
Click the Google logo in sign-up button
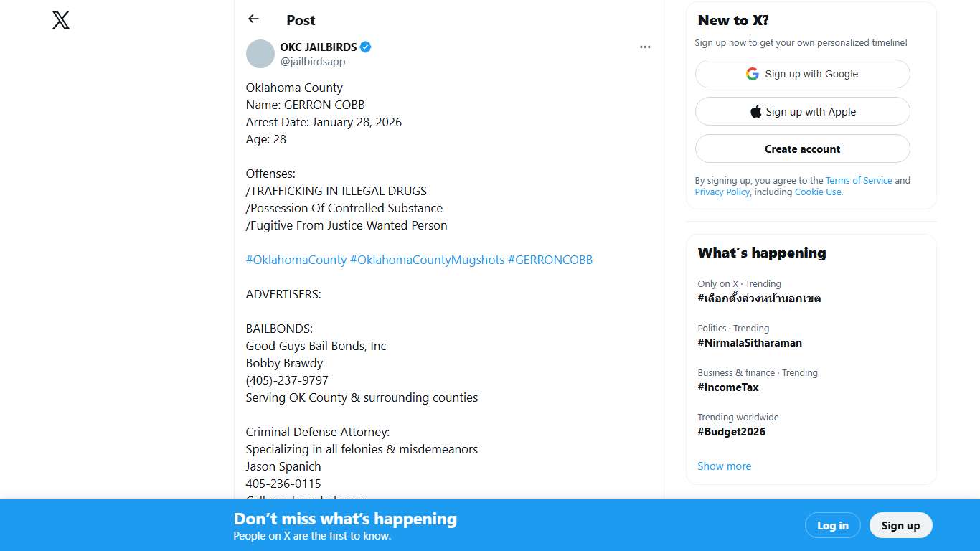click(x=753, y=74)
